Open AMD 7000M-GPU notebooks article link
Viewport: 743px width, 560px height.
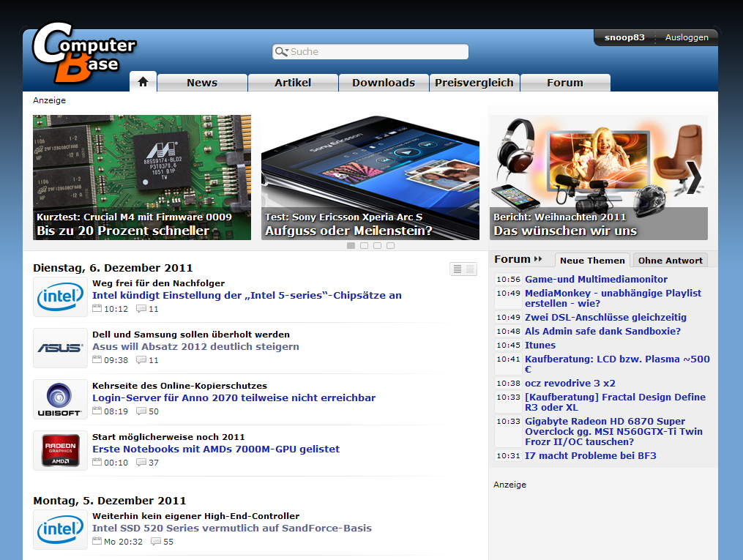click(x=216, y=449)
